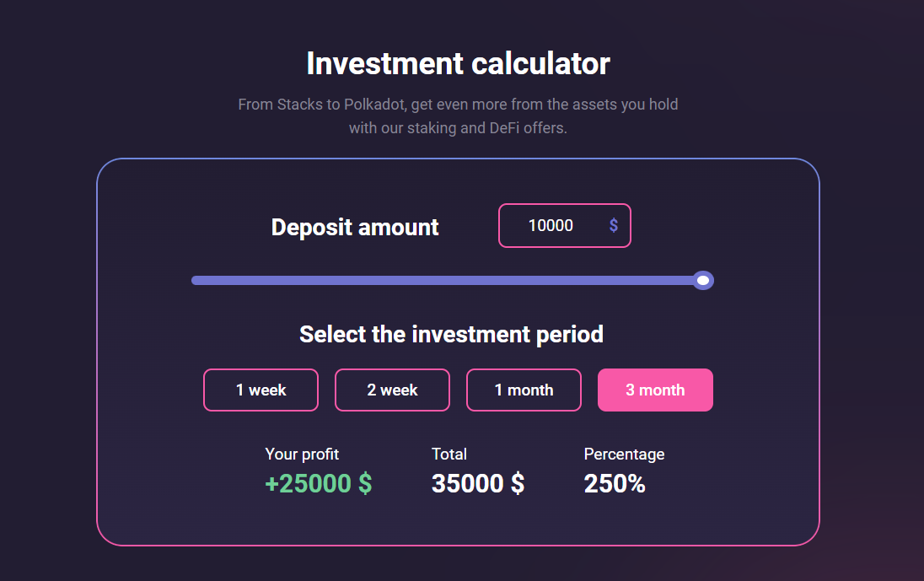924x581 pixels.
Task: Click the 250% percentage value
Action: [x=615, y=483]
